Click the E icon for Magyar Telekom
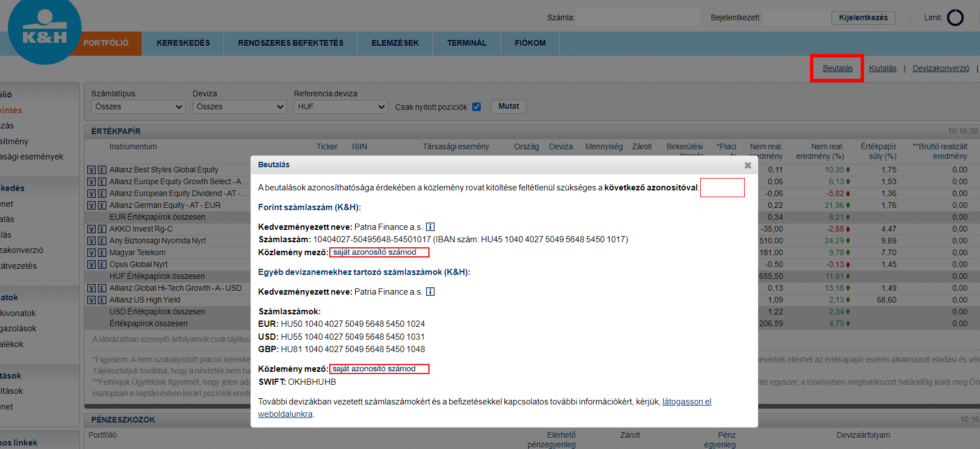The height and width of the screenshot is (449, 980). pos(102,252)
